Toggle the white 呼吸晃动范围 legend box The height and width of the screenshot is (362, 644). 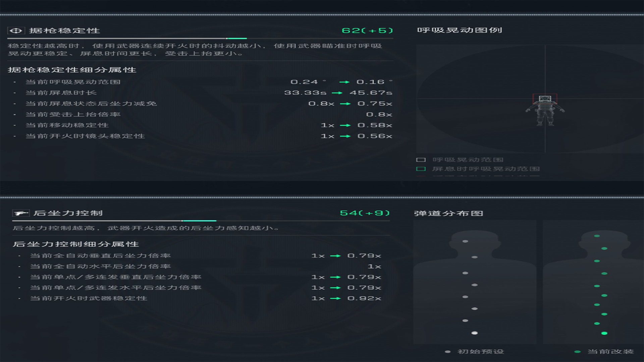[x=421, y=160]
